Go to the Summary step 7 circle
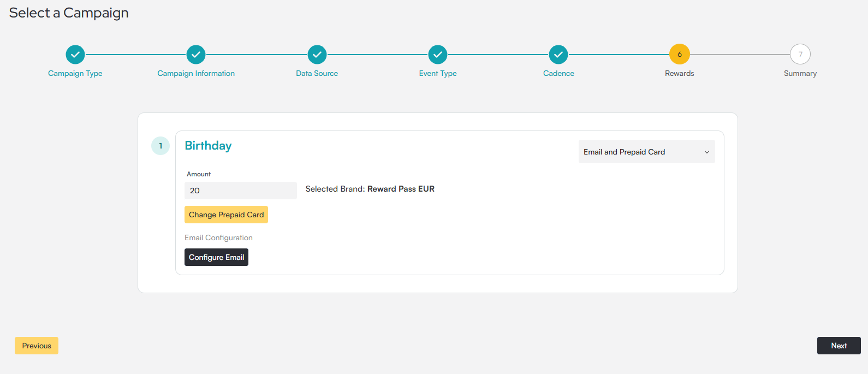Image resolution: width=868 pixels, height=374 pixels. [800, 54]
